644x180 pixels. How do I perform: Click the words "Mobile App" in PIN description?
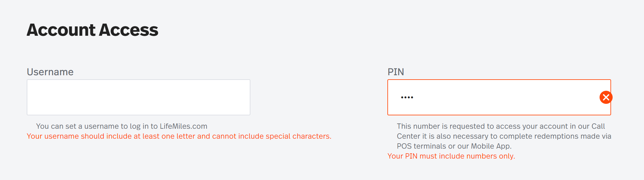click(x=491, y=146)
